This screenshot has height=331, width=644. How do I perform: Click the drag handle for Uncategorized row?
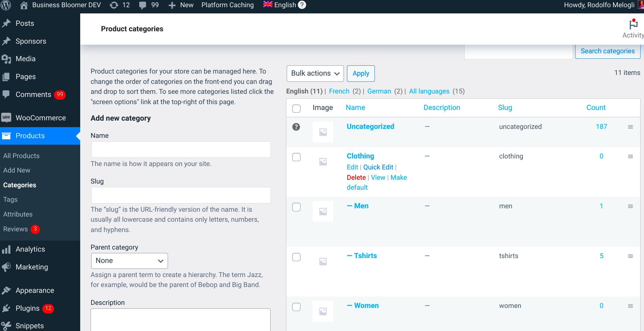631,127
